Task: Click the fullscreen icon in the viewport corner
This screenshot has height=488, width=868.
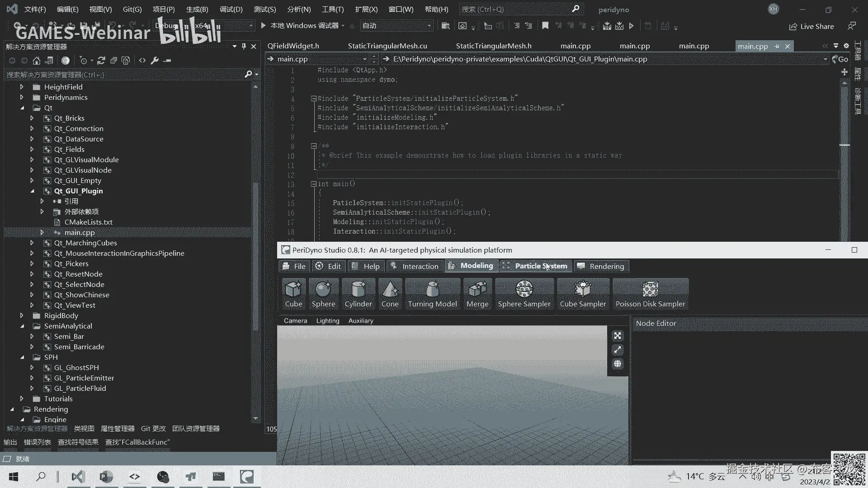Action: [618, 336]
